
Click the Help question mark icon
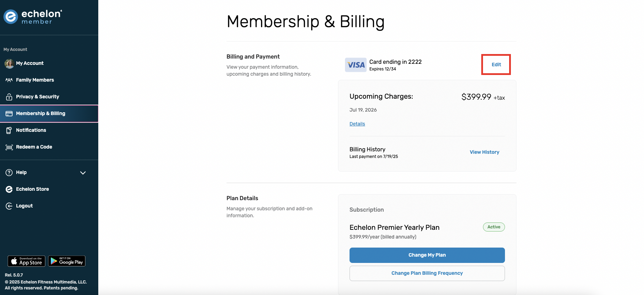pos(9,173)
